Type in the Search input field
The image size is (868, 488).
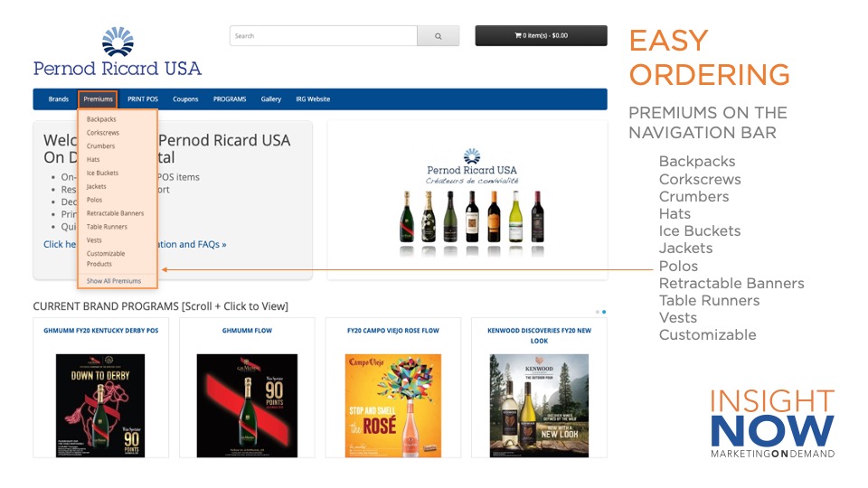(x=323, y=36)
